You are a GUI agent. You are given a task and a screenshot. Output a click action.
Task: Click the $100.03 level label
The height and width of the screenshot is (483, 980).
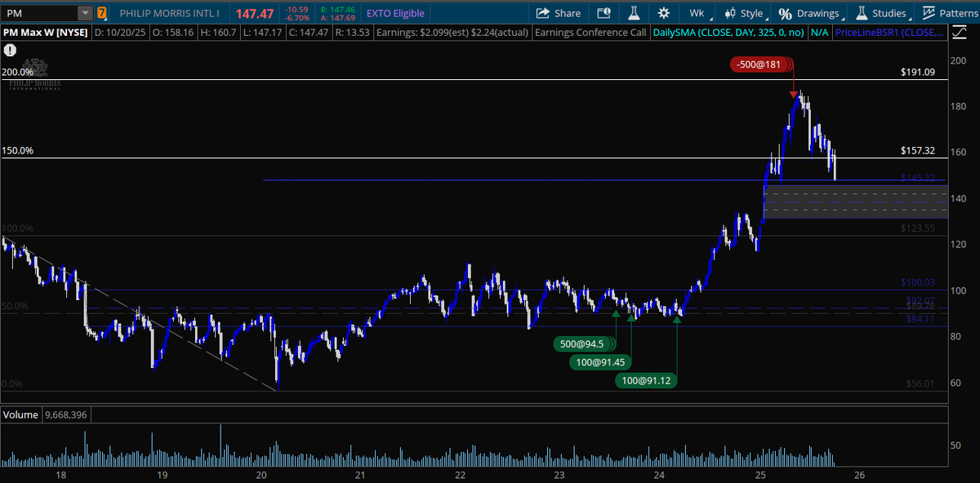pyautogui.click(x=917, y=282)
